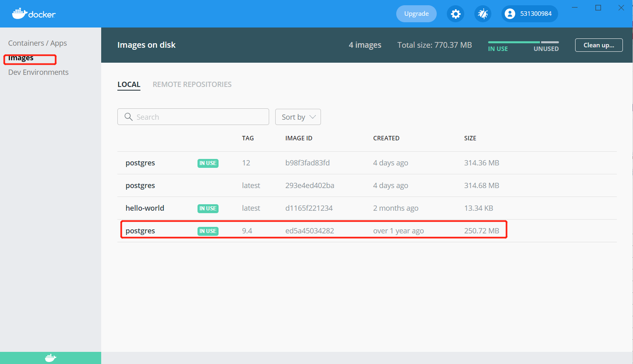Open Dev Environments in sidebar
The image size is (633, 364).
[x=38, y=72]
